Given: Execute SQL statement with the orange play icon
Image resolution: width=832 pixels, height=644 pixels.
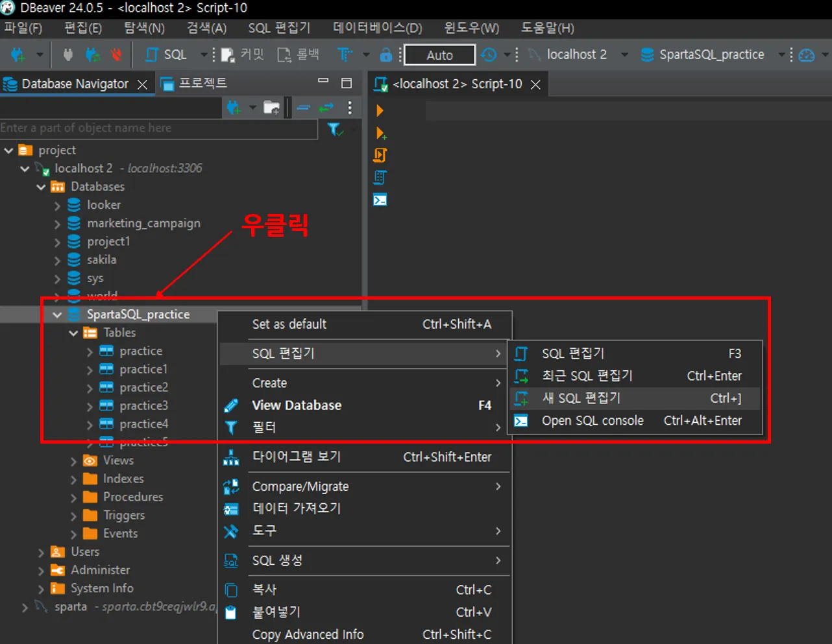Looking at the screenshot, I should click(x=380, y=111).
